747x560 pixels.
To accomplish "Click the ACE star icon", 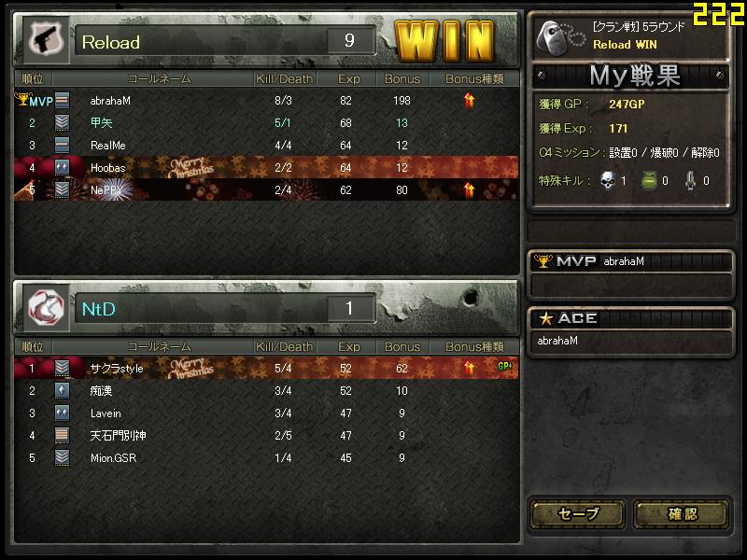I will coord(546,318).
